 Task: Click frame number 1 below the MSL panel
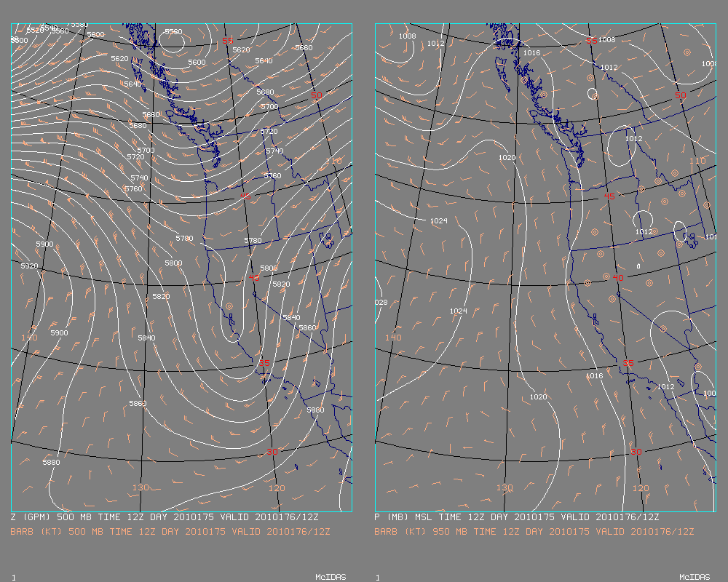pos(377,578)
